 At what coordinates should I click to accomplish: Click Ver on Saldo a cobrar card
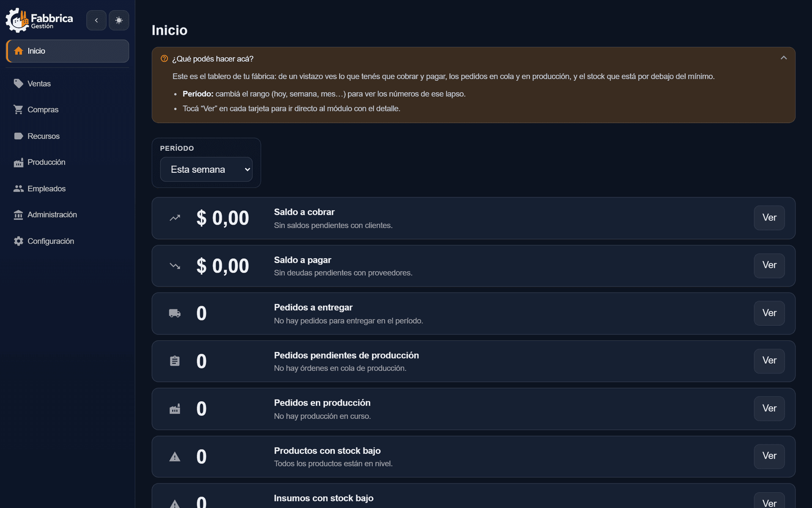tap(769, 218)
